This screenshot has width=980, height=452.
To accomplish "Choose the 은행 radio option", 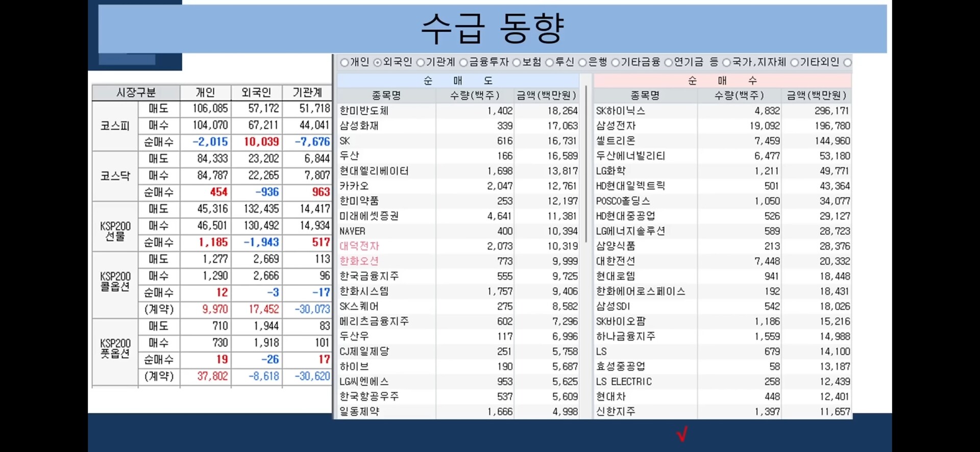I will (x=582, y=63).
